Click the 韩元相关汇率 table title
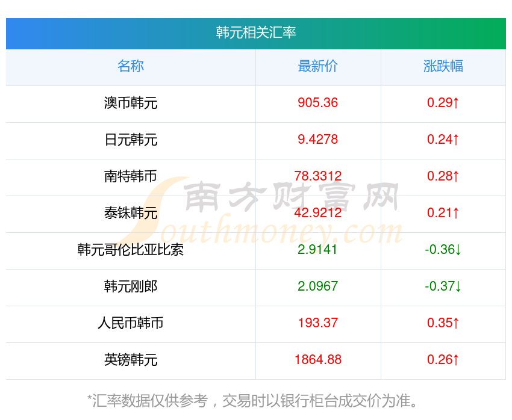 (255, 32)
